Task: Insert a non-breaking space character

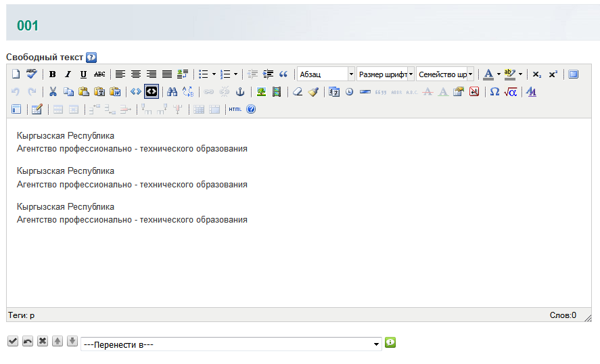Action: point(474,91)
